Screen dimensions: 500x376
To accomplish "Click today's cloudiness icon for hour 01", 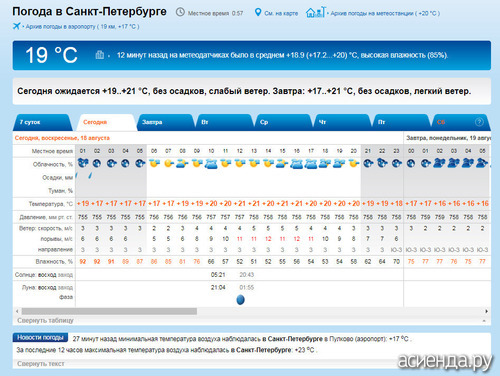I will tap(83, 163).
